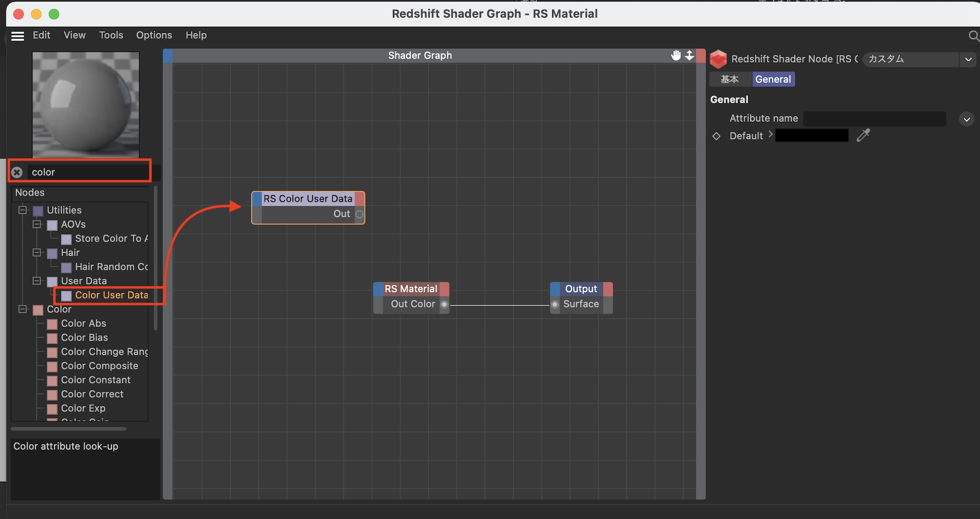Click the search magnifier icon at top right
This screenshot has width=980, height=519.
point(973,36)
